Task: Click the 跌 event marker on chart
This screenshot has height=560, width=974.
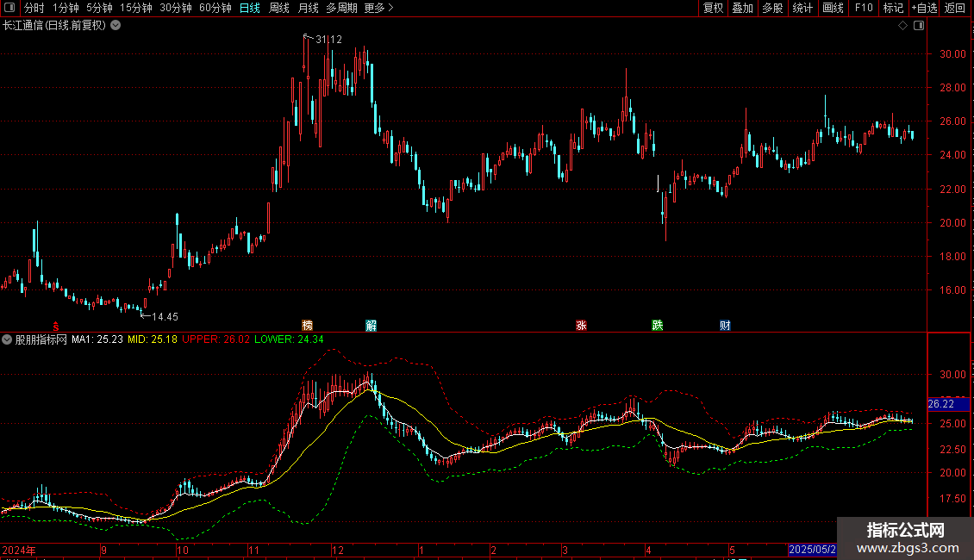Action: point(657,326)
